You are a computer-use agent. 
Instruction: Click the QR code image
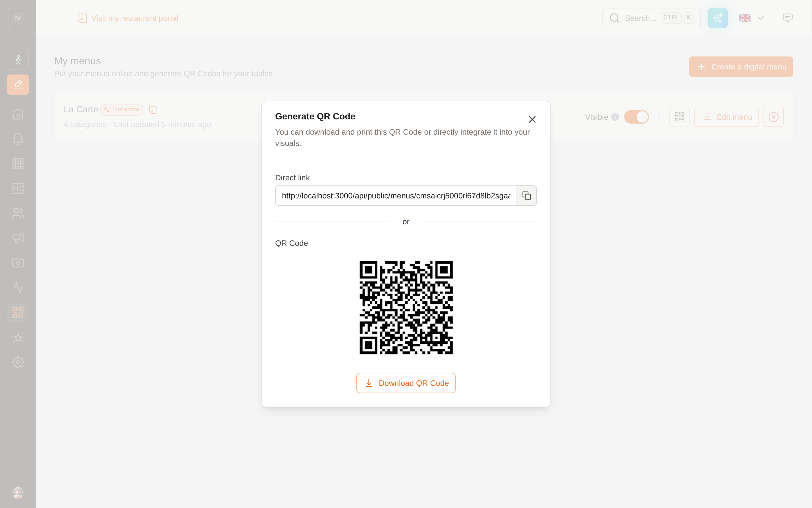click(x=406, y=307)
